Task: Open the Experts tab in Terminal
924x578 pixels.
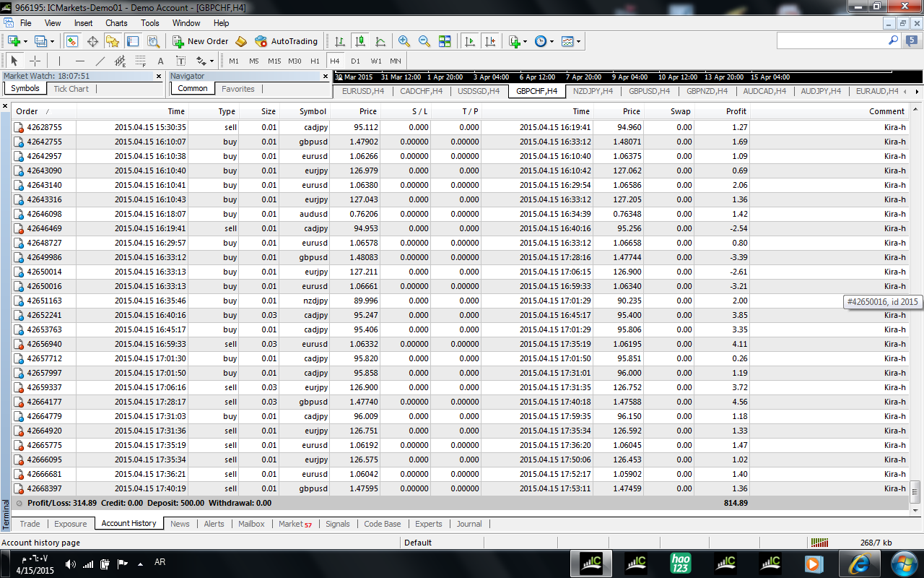Action: click(429, 524)
